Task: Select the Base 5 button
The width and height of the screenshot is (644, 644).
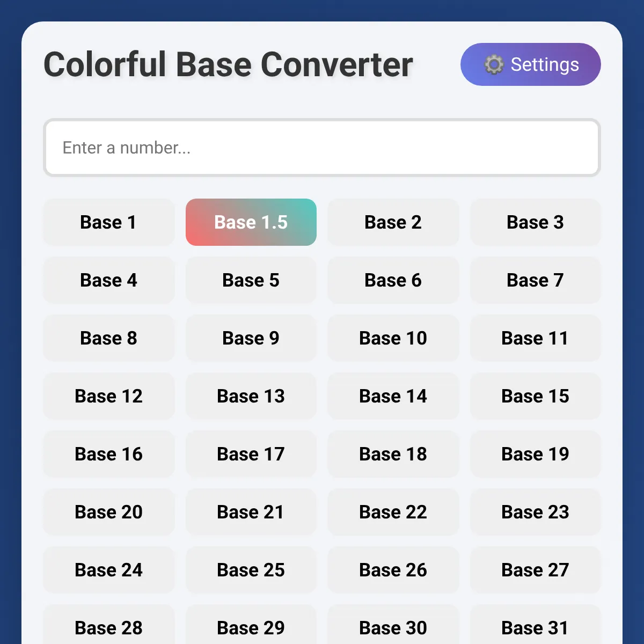Action: point(251,280)
